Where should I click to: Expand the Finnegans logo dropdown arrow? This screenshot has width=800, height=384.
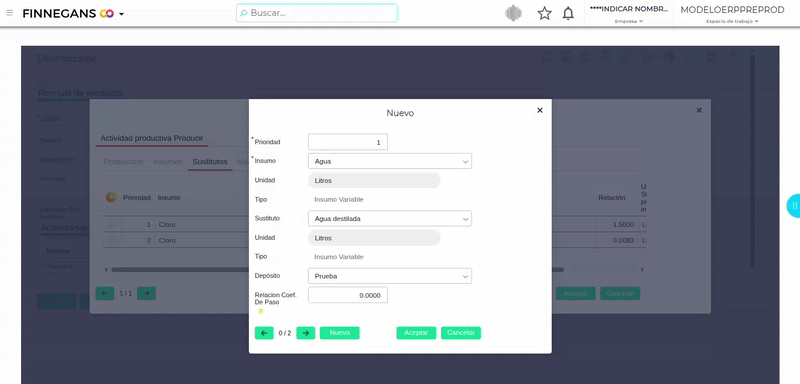point(121,14)
